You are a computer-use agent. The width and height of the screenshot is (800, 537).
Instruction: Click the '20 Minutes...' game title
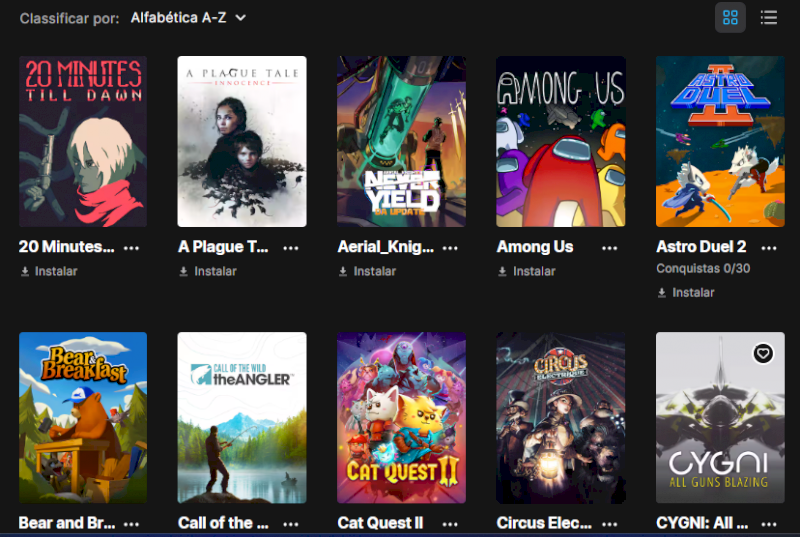pyautogui.click(x=66, y=247)
